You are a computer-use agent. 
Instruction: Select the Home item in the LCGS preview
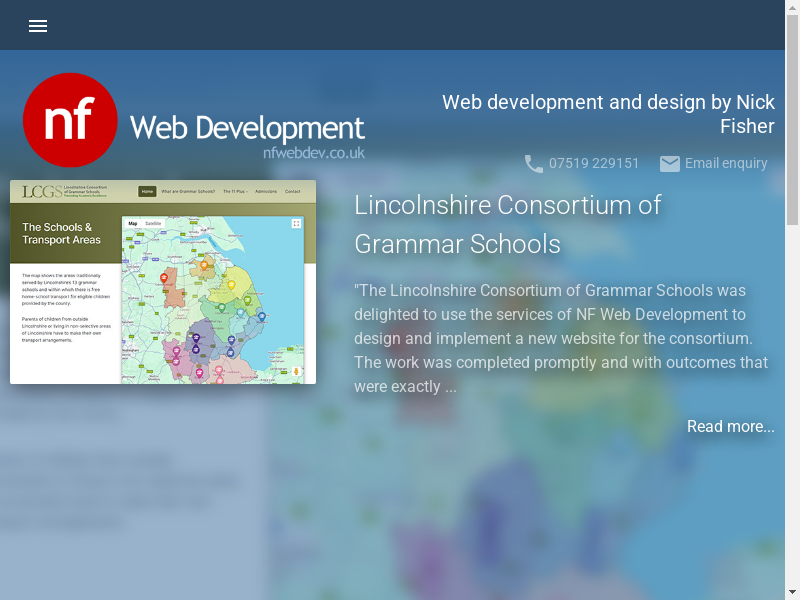[x=147, y=191]
